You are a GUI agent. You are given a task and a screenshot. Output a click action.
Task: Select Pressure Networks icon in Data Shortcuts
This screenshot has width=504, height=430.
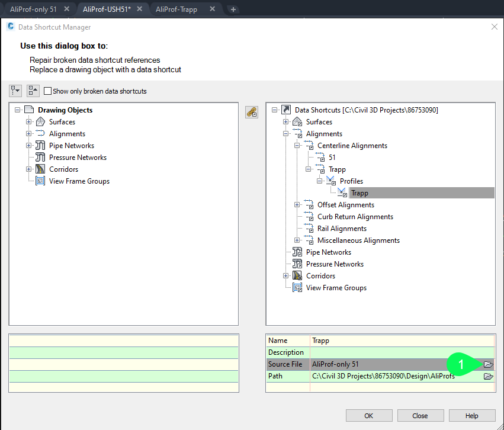297,264
